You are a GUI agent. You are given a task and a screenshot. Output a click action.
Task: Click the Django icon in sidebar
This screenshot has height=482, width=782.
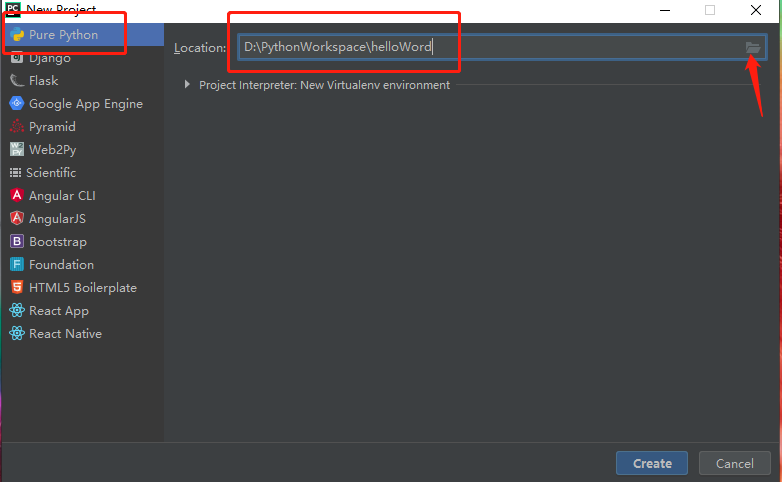pos(17,57)
